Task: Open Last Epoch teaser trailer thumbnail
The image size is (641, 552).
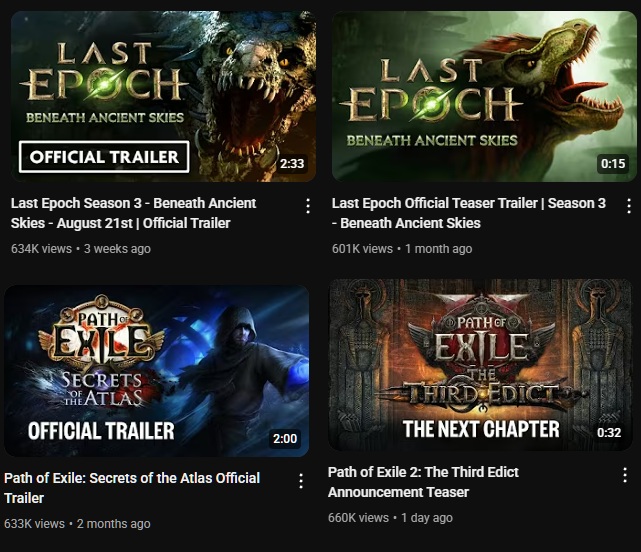Action: click(x=484, y=96)
